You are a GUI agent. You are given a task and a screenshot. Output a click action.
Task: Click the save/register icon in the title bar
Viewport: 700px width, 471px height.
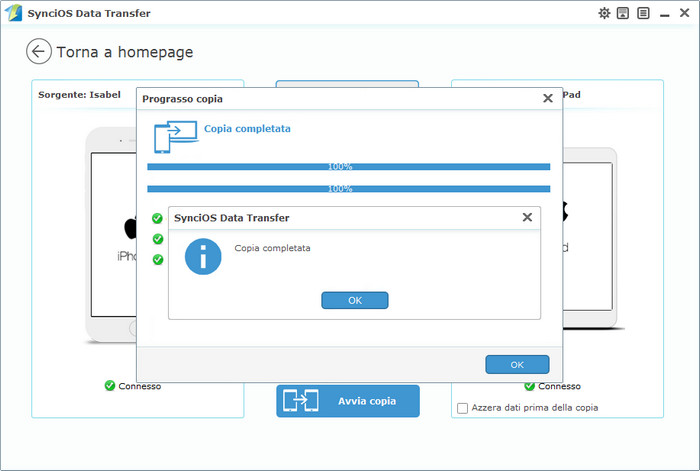(x=623, y=13)
